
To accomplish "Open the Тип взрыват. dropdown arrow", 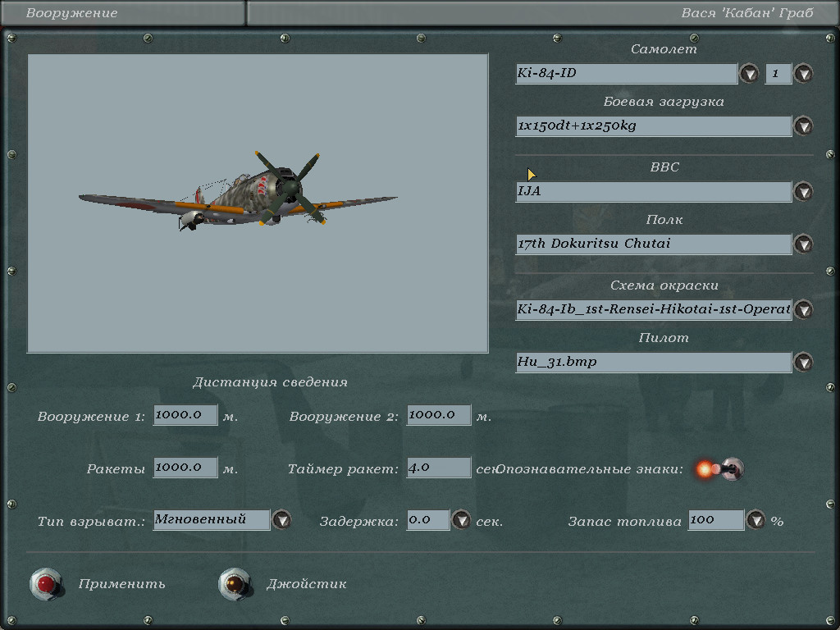I will click(281, 520).
